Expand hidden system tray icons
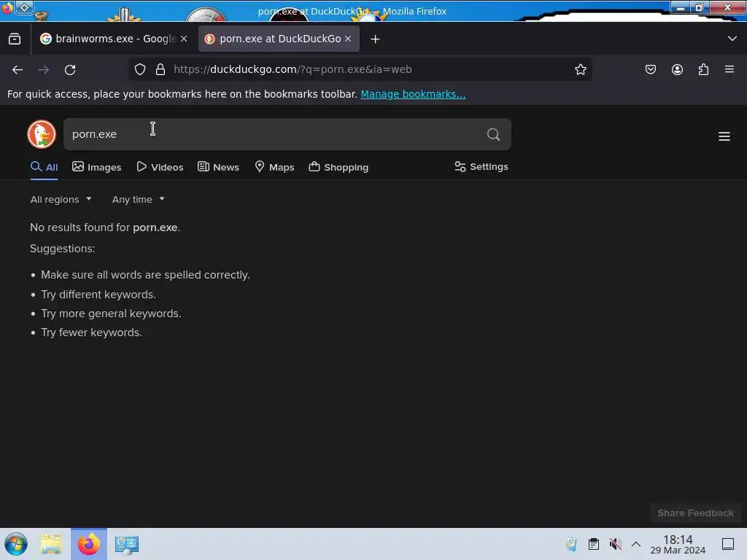This screenshot has width=747, height=560. (x=636, y=544)
